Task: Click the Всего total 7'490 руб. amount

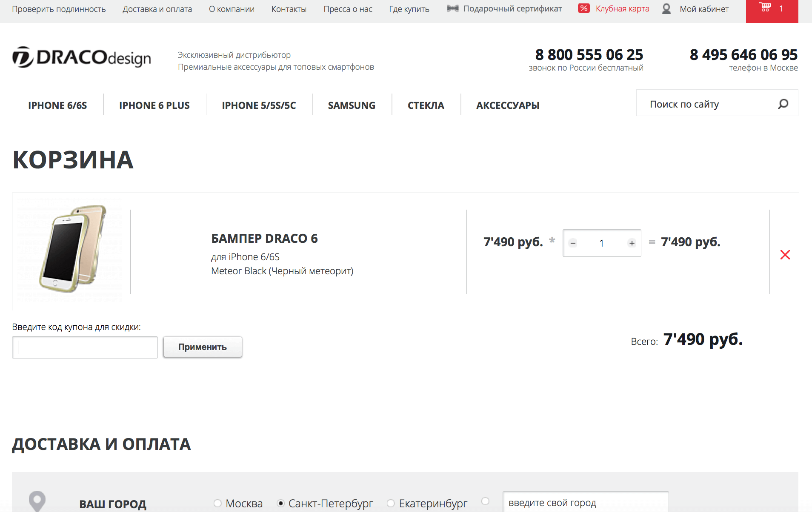Action: pyautogui.click(x=703, y=339)
